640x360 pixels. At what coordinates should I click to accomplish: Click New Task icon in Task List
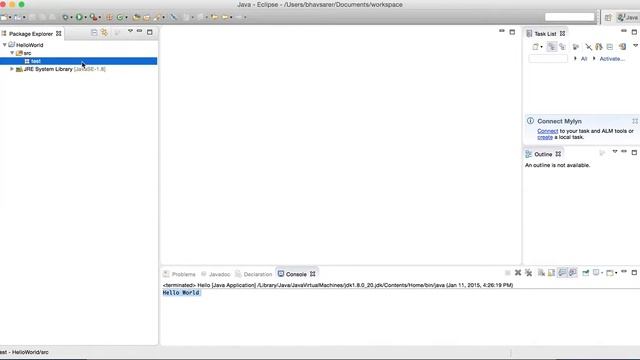[x=536, y=47]
